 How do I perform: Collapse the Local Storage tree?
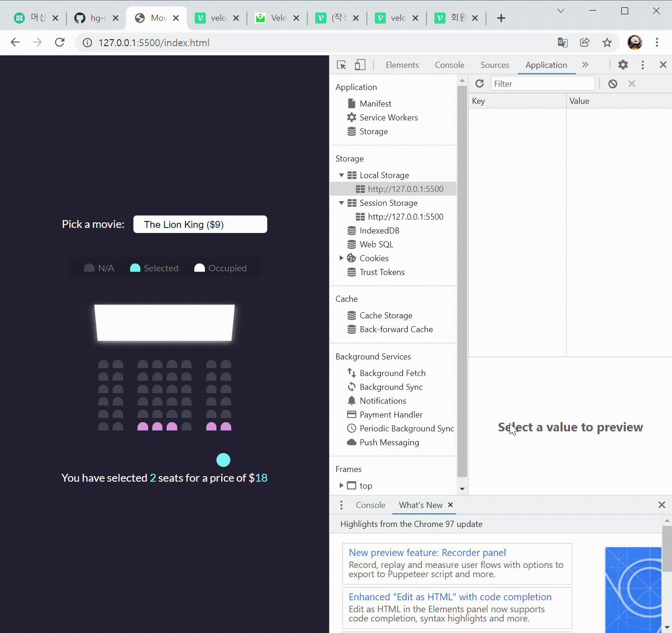341,175
